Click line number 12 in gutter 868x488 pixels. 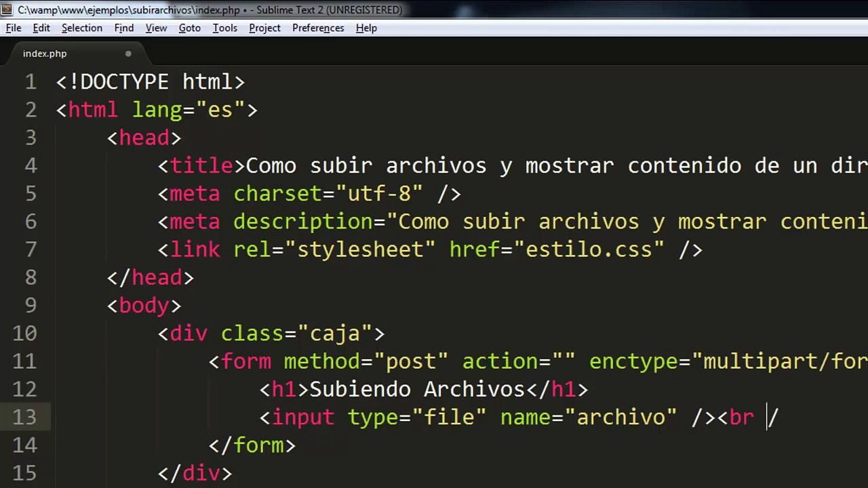point(25,389)
